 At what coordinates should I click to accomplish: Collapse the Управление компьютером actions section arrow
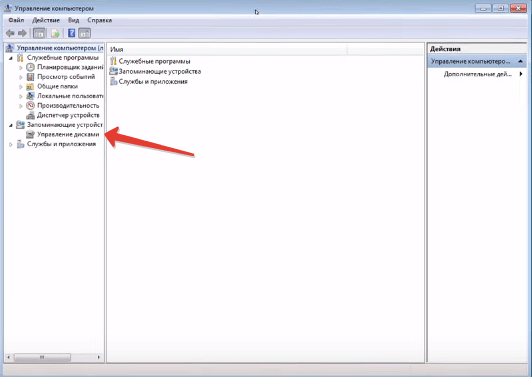coord(520,61)
